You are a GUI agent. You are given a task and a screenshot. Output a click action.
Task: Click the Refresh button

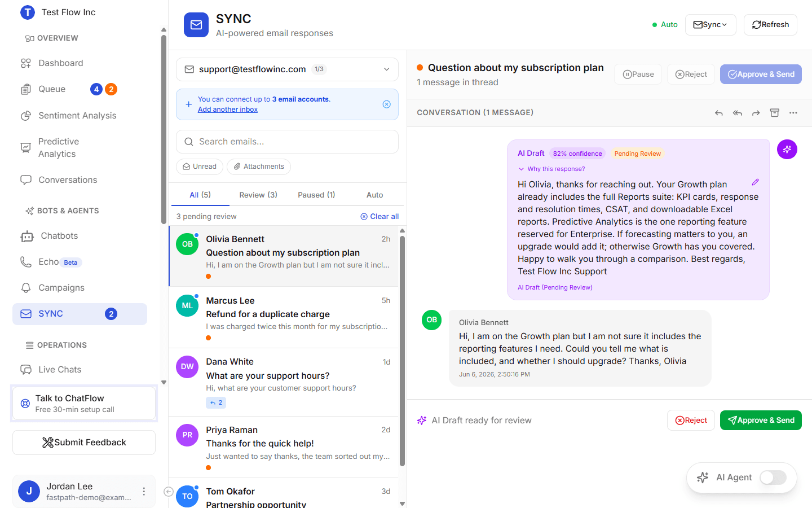[x=770, y=25]
